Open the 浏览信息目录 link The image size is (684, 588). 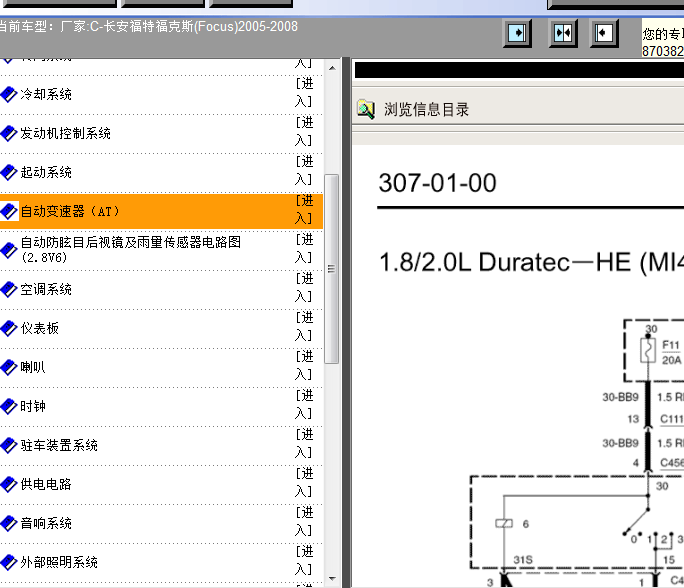click(x=426, y=109)
